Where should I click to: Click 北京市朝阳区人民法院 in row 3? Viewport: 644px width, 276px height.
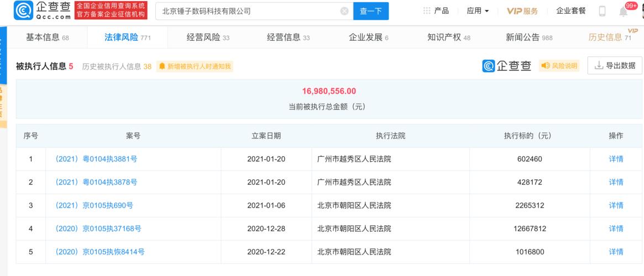tap(354, 205)
